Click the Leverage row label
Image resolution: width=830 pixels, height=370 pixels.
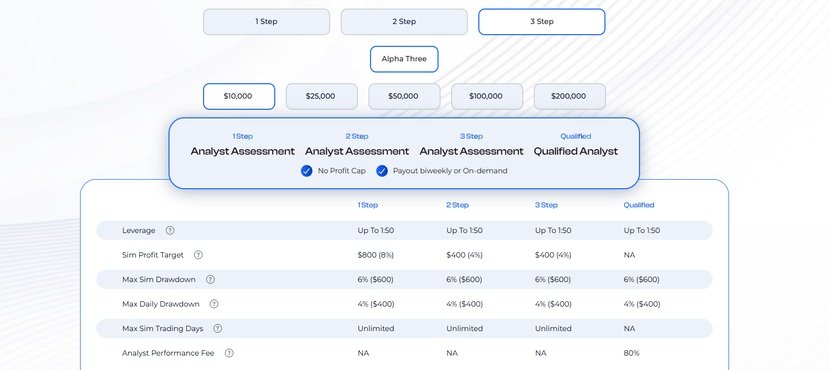click(x=139, y=231)
